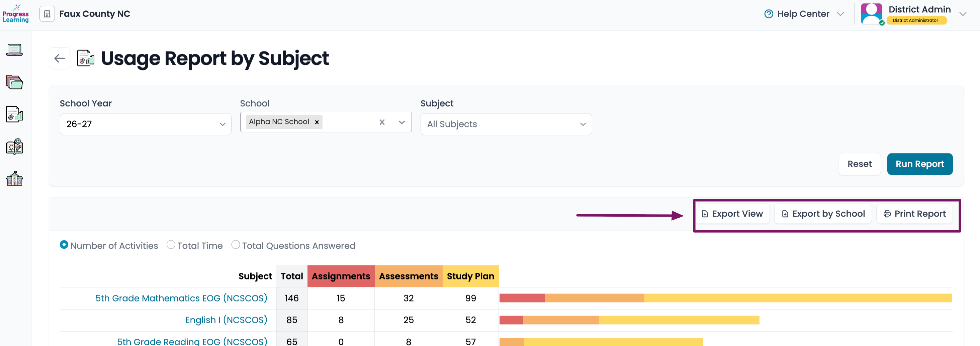Open the reports chart sidebar icon
This screenshot has height=346, width=980.
pyautogui.click(x=14, y=114)
